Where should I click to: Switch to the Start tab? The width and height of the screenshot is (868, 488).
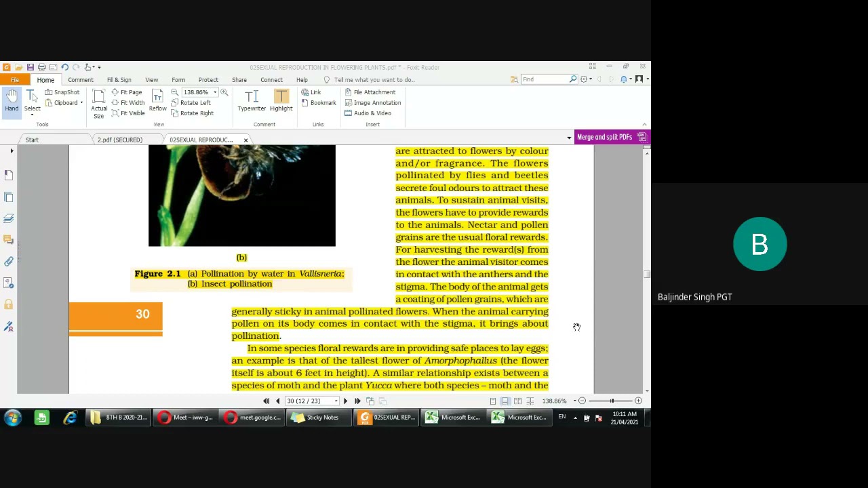(32, 140)
